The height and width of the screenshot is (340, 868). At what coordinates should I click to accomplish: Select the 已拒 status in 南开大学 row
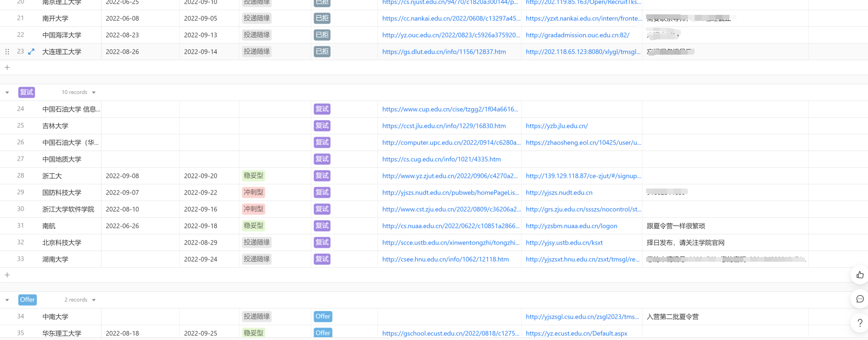pyautogui.click(x=322, y=19)
